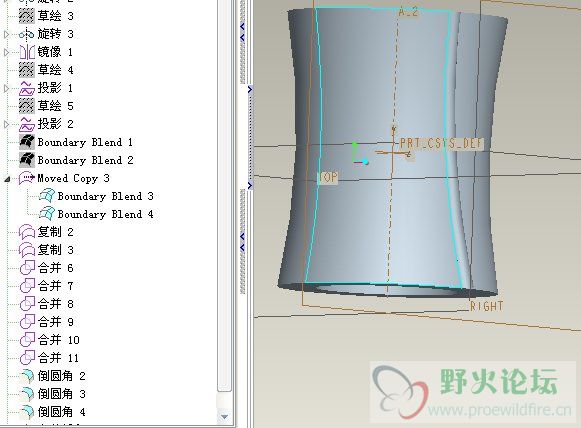
Task: Select the 投影 1 projection icon
Action: pos(27,88)
